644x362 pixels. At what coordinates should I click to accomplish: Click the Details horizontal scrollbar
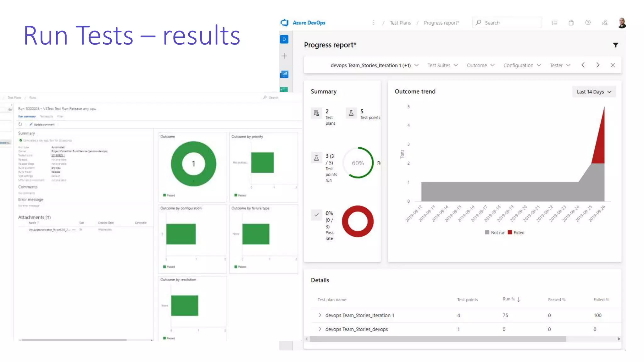[437, 339]
